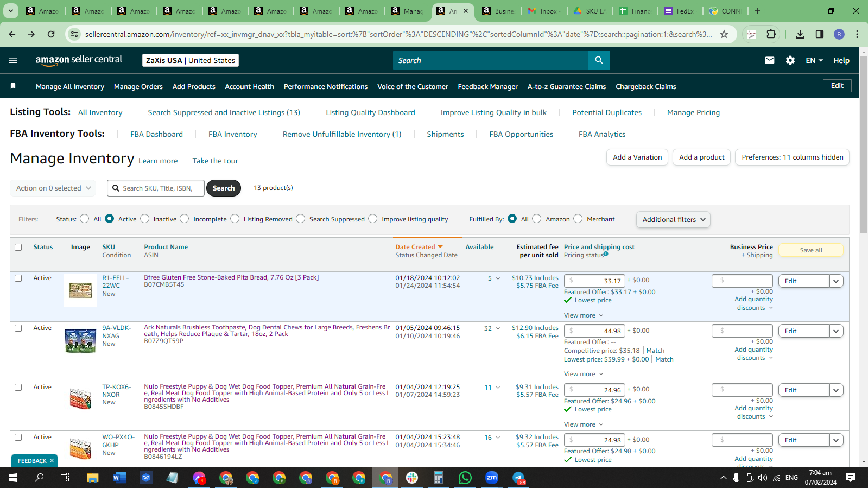Filter Fulfilled By Merchant radio button
The image size is (868, 488).
578,219
